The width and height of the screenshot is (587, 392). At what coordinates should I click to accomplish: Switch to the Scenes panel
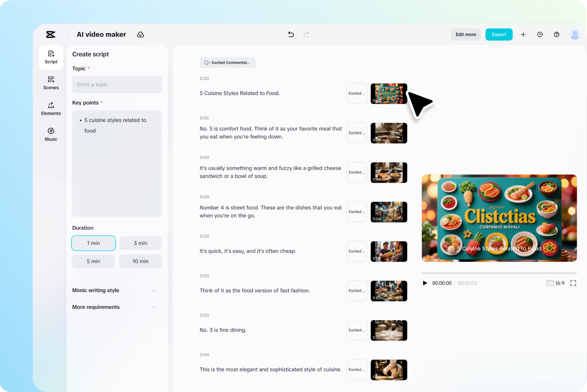pyautogui.click(x=51, y=83)
